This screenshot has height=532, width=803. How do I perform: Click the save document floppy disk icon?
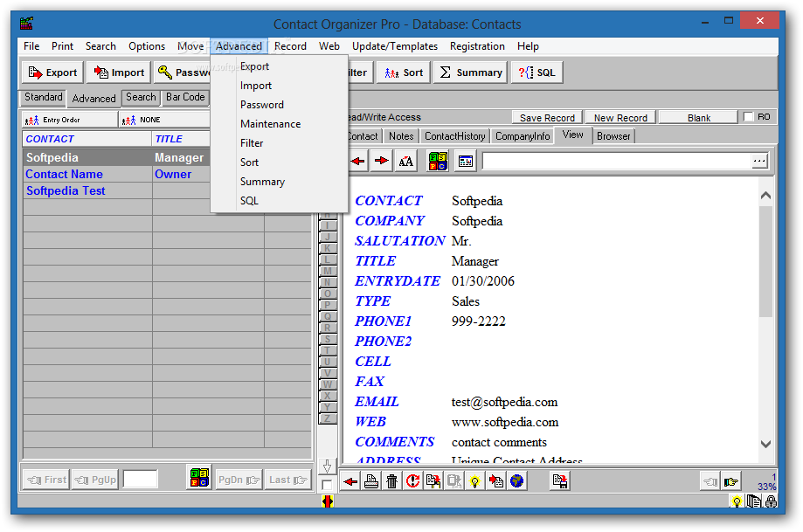coord(560,481)
